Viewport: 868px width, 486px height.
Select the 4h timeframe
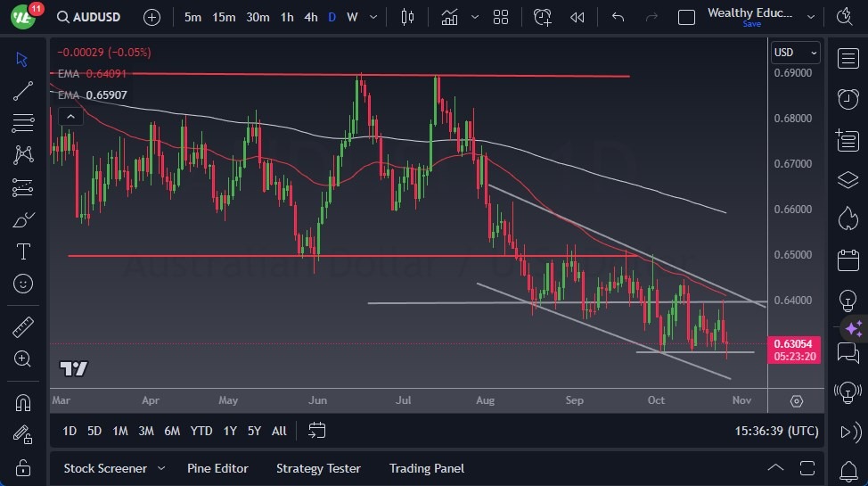pos(310,17)
